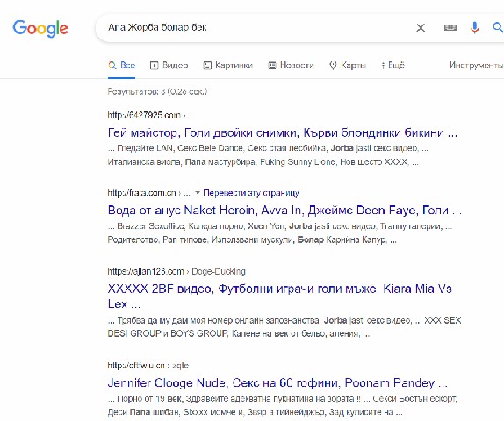Image resolution: width=504 pixels, height=421 pixels.
Task: Open the Инструменты search tools
Action: click(477, 66)
